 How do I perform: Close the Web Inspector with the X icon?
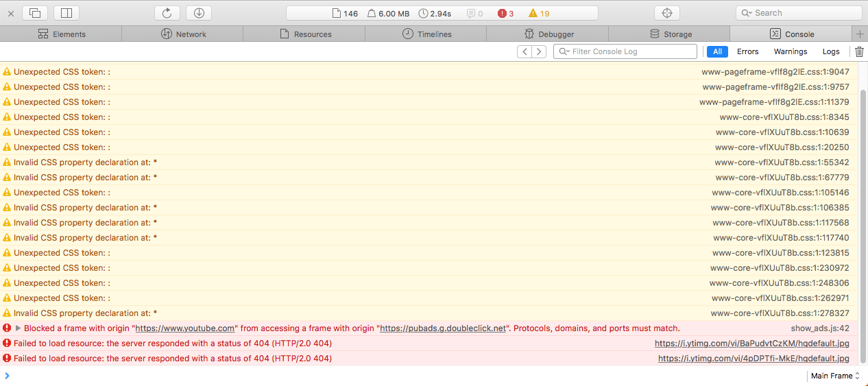point(10,13)
